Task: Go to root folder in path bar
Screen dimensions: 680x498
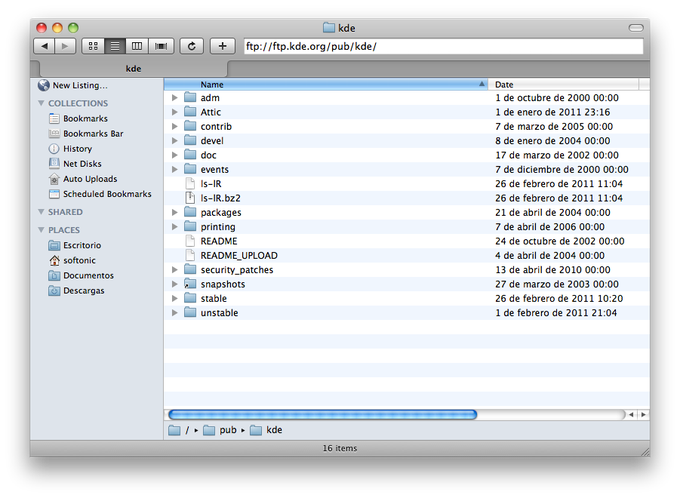Action: 179,430
